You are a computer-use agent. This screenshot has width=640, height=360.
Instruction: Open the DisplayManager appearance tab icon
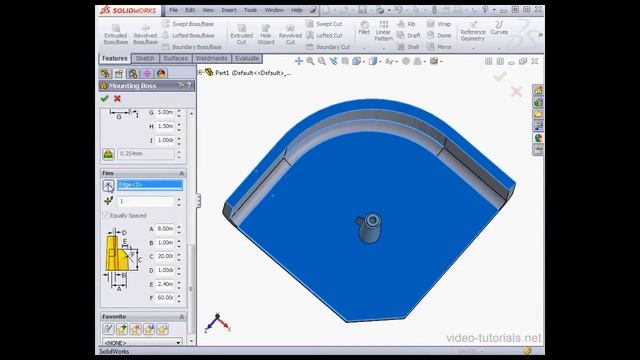[161, 73]
